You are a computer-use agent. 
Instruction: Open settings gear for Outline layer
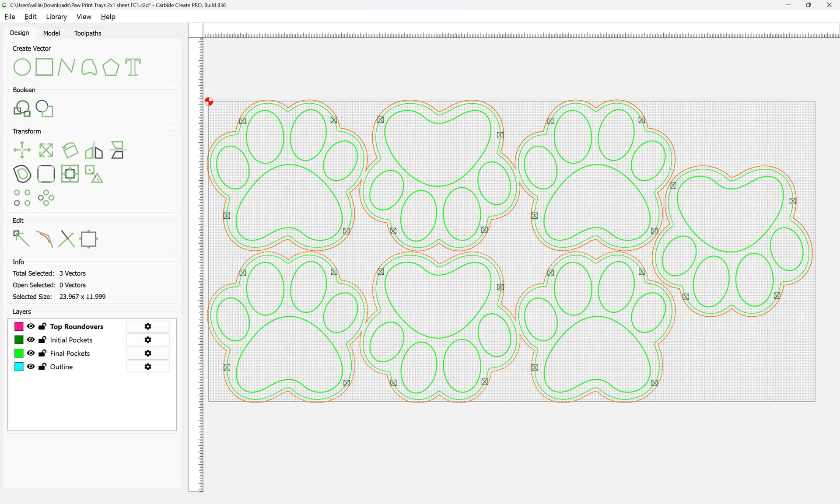(x=148, y=367)
